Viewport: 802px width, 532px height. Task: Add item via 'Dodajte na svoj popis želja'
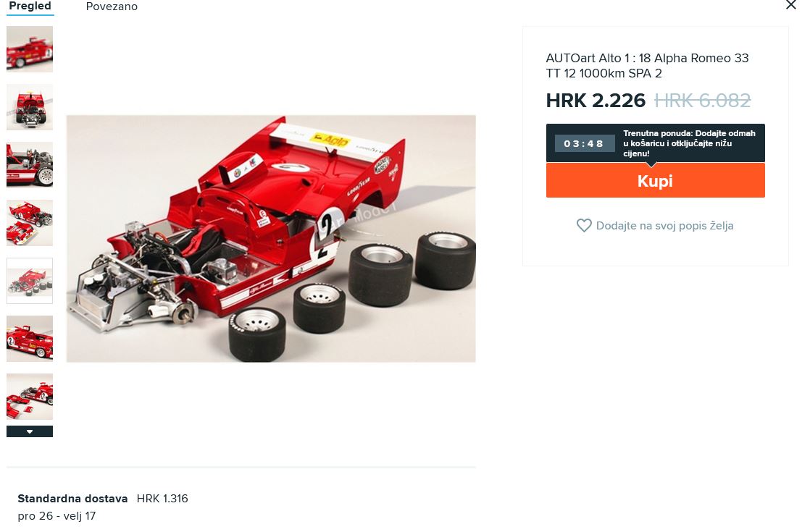[664, 225]
